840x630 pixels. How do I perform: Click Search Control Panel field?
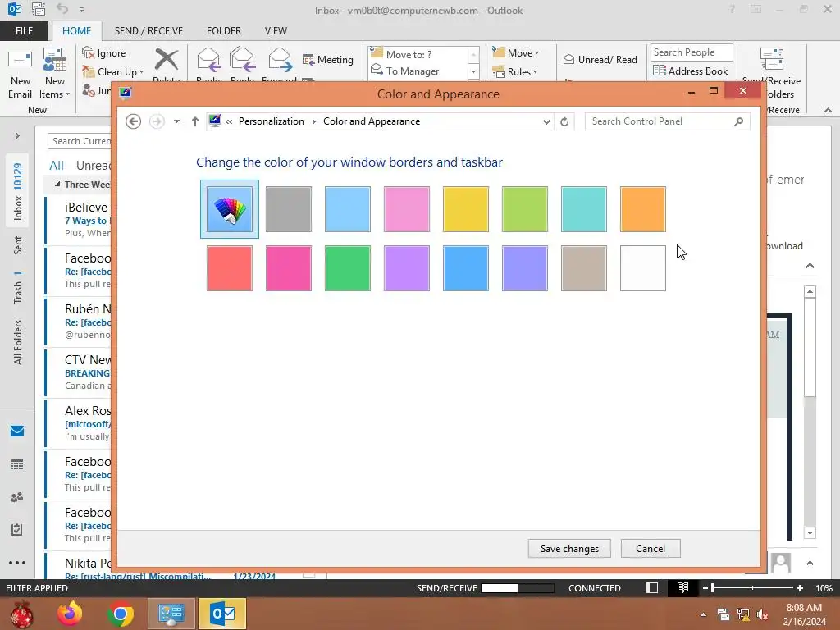coord(667,121)
